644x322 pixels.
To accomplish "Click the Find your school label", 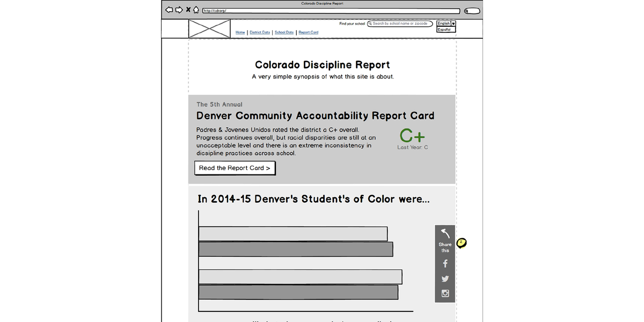I will tap(352, 24).
